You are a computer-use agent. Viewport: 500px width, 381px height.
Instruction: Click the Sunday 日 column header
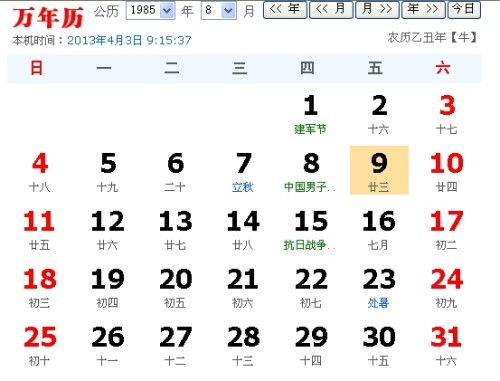tap(37, 68)
